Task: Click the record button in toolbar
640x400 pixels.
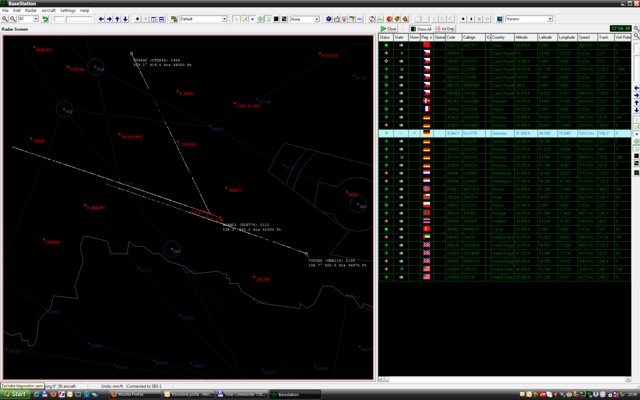Action: pyautogui.click(x=462, y=19)
